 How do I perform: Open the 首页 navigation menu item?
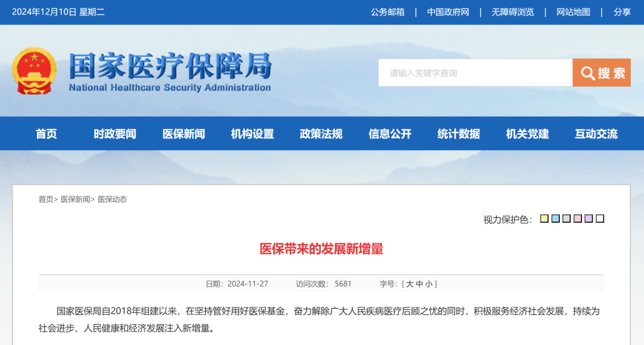tap(47, 134)
